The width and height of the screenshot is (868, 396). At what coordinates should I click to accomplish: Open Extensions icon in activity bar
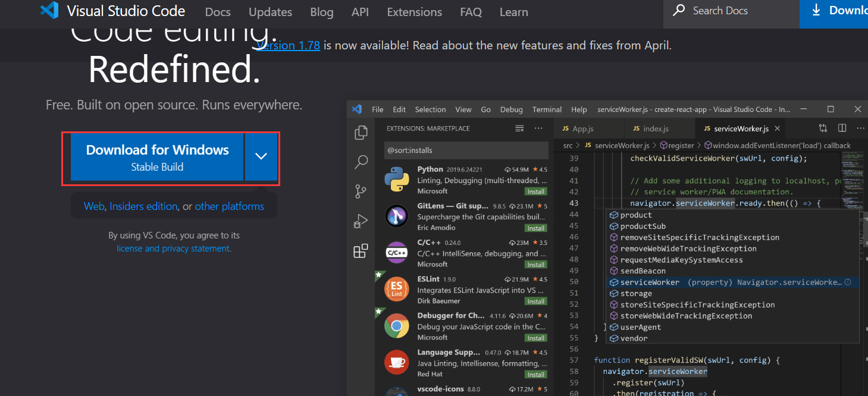[x=361, y=251]
